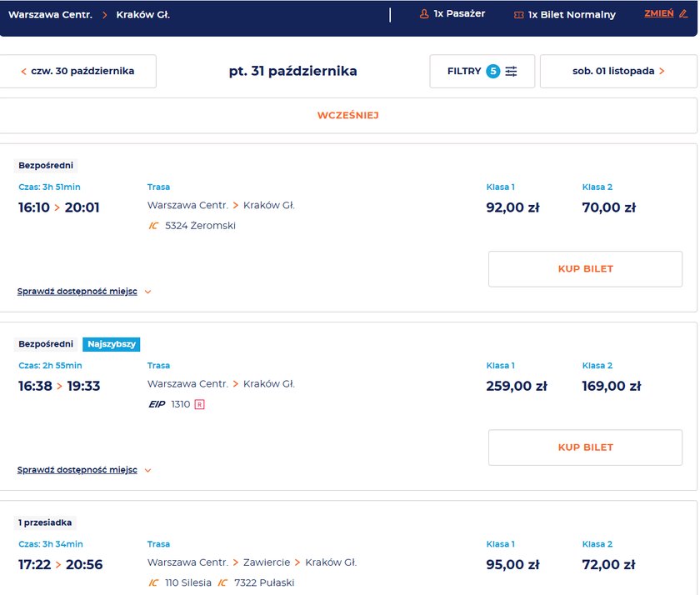This screenshot has width=700, height=595.
Task: Buy ticket for the 16:38 EIP train
Action: tap(585, 447)
